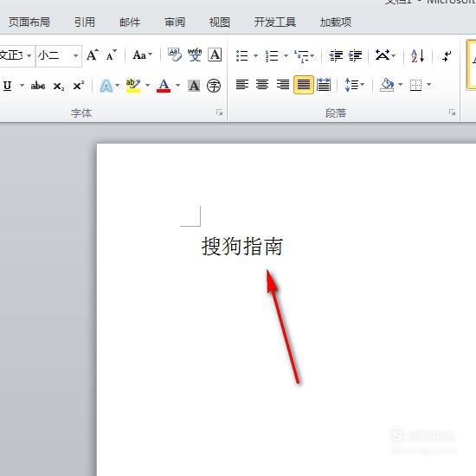Toggle underline formatting

click(8, 86)
